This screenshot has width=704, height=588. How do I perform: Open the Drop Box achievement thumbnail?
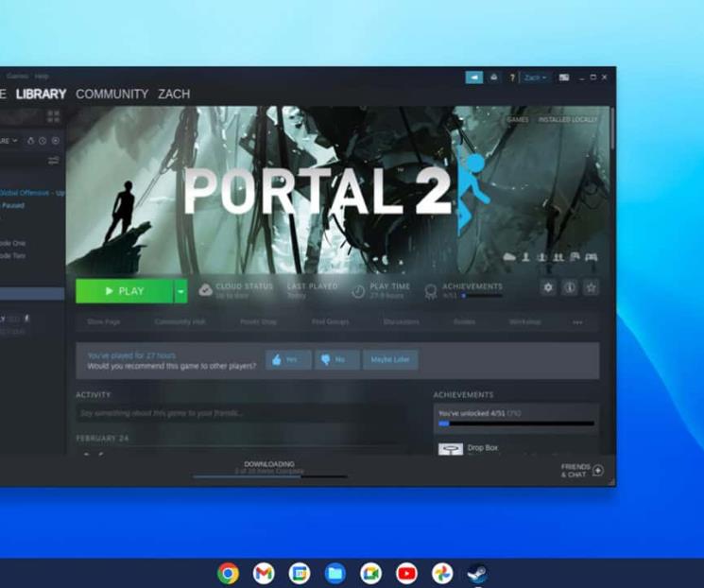point(451,449)
